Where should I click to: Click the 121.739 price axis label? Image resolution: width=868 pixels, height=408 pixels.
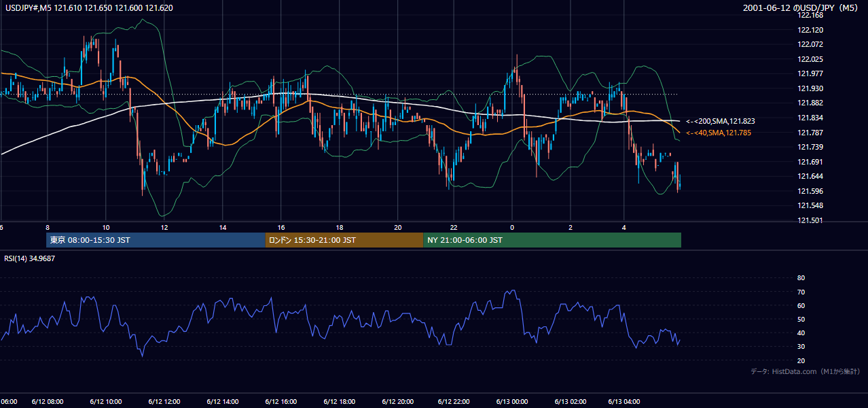(810, 147)
